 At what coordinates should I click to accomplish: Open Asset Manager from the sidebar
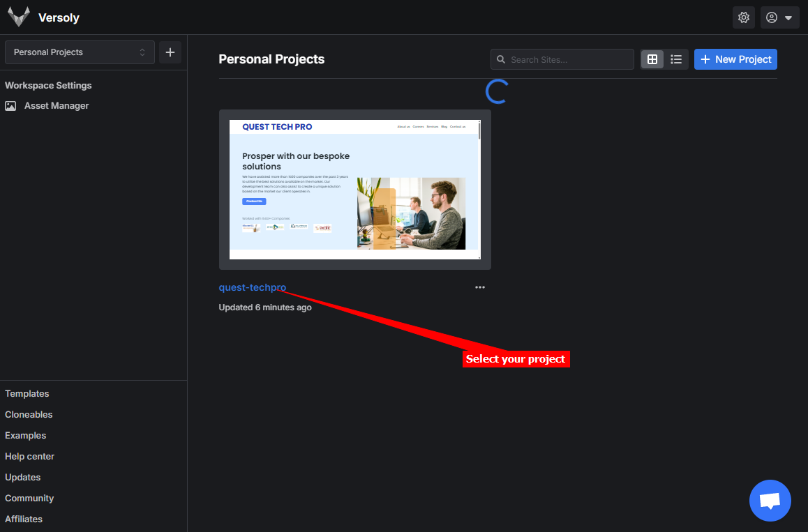[x=56, y=106]
